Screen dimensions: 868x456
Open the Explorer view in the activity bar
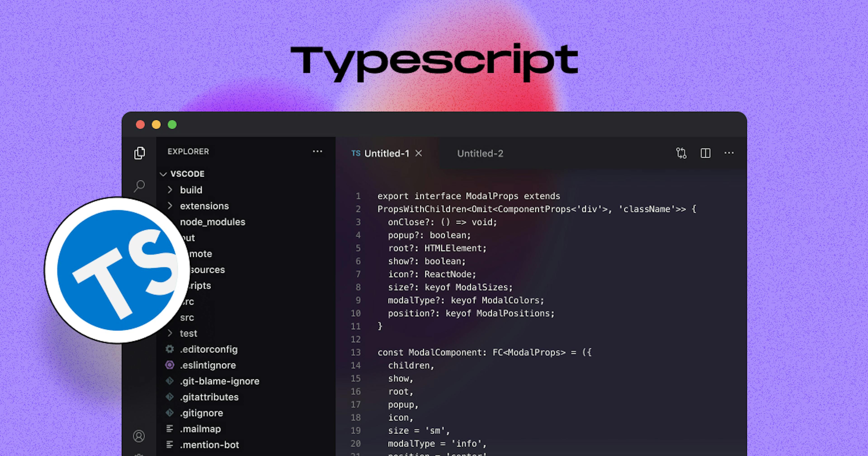click(139, 153)
